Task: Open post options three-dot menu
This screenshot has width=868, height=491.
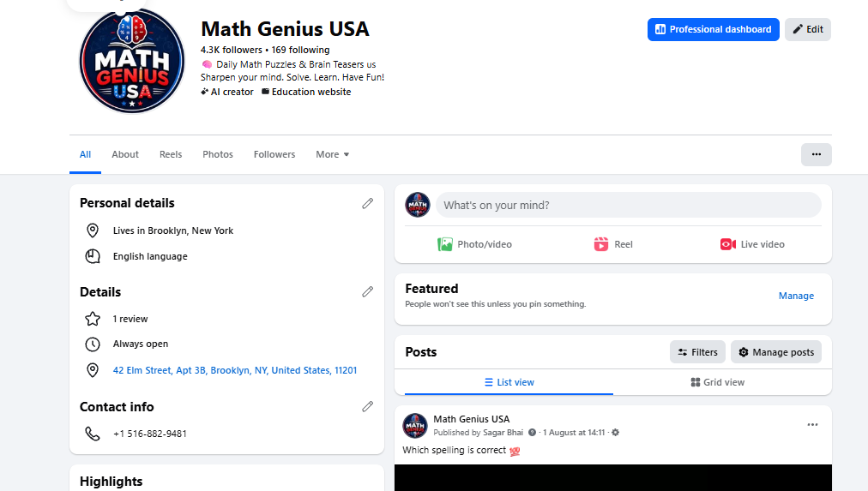Action: tap(812, 425)
